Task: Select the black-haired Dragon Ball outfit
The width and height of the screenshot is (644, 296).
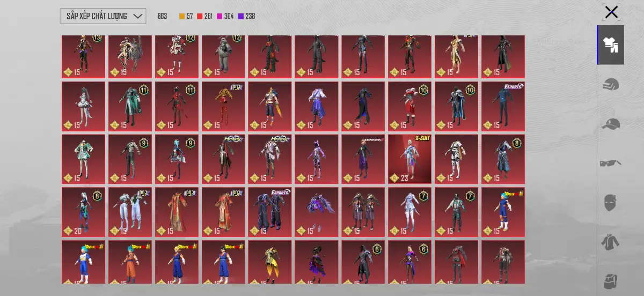Action: (x=223, y=262)
